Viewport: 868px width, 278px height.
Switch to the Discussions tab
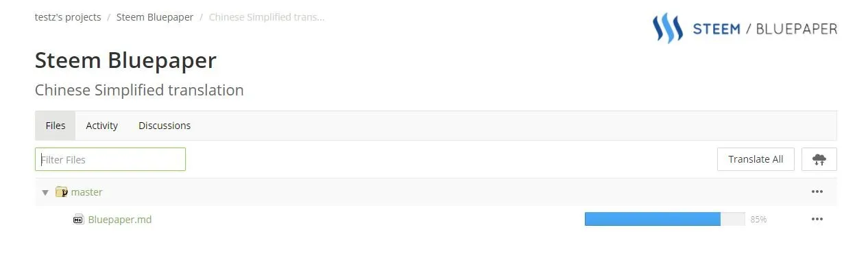(x=165, y=126)
